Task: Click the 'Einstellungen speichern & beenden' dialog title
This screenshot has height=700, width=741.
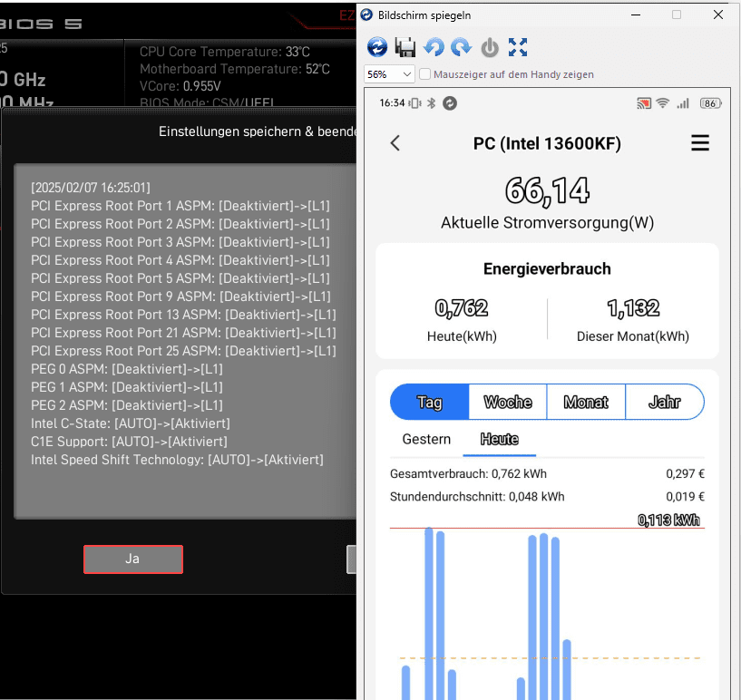Action: click(258, 131)
